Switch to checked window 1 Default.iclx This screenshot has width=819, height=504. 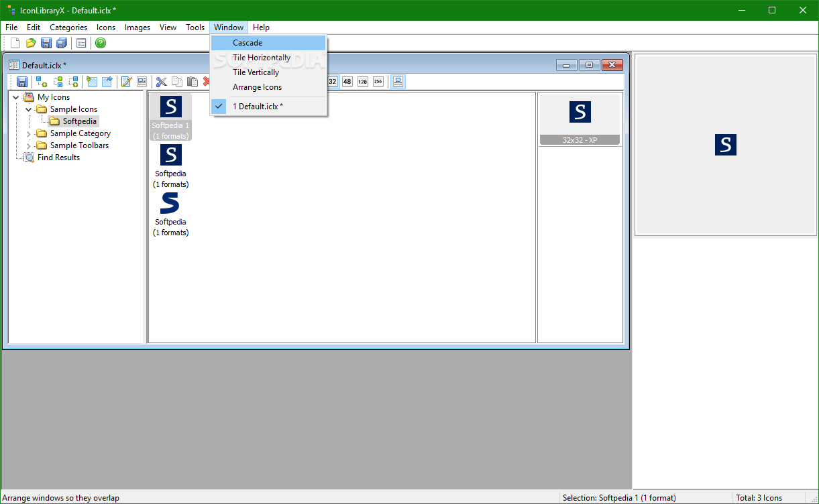click(268, 107)
